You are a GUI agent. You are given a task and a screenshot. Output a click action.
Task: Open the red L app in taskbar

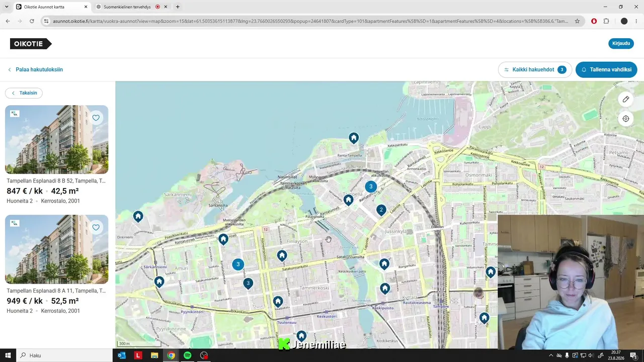pos(138,355)
